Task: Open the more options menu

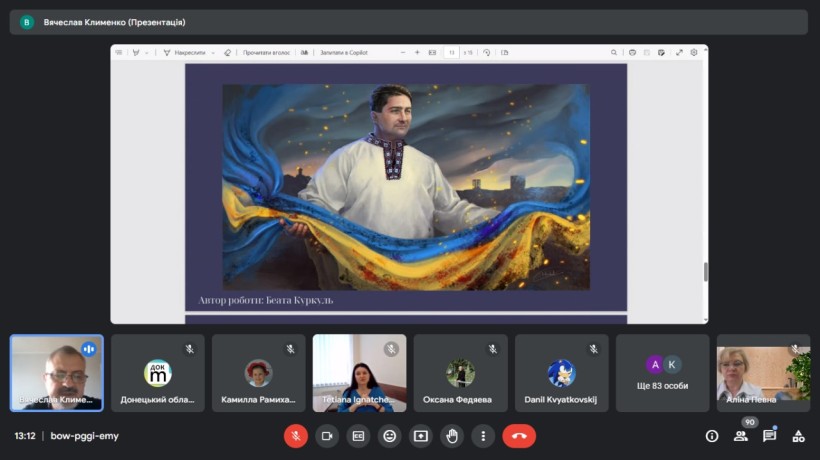Action: click(x=483, y=436)
